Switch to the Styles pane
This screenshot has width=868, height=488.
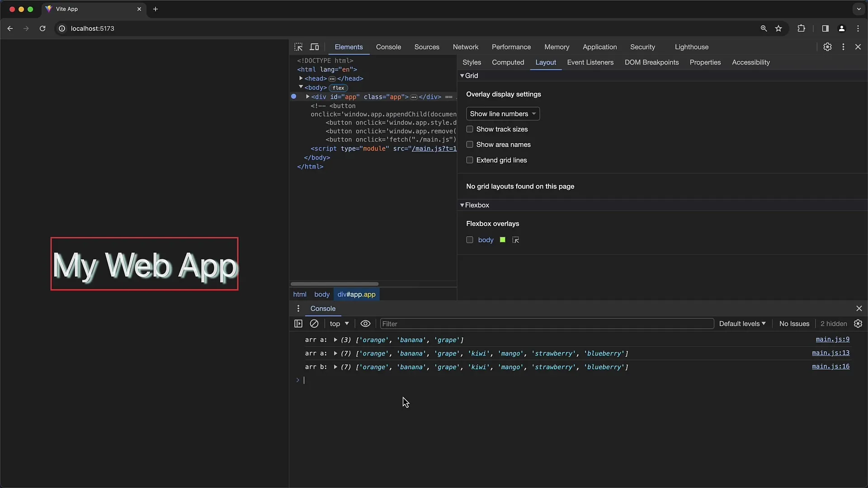click(x=472, y=62)
